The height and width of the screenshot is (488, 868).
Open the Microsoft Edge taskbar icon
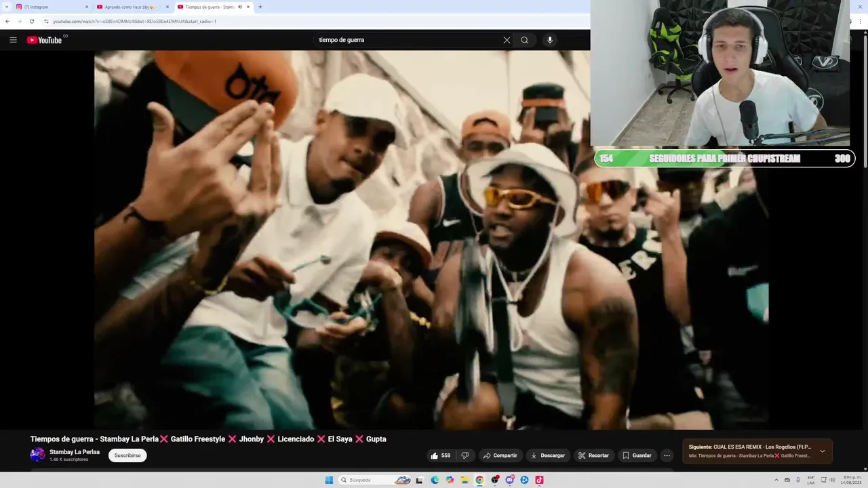coord(435,480)
